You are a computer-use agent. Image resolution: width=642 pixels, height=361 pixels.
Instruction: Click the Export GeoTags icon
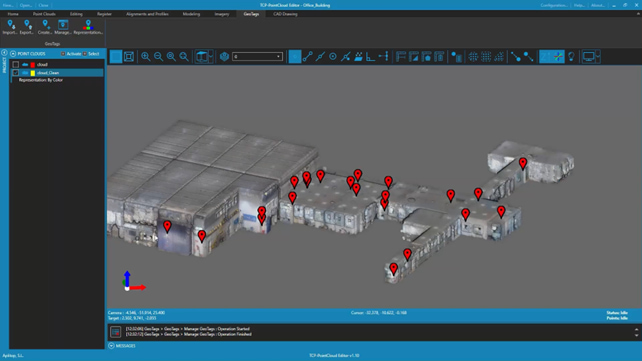[27, 27]
